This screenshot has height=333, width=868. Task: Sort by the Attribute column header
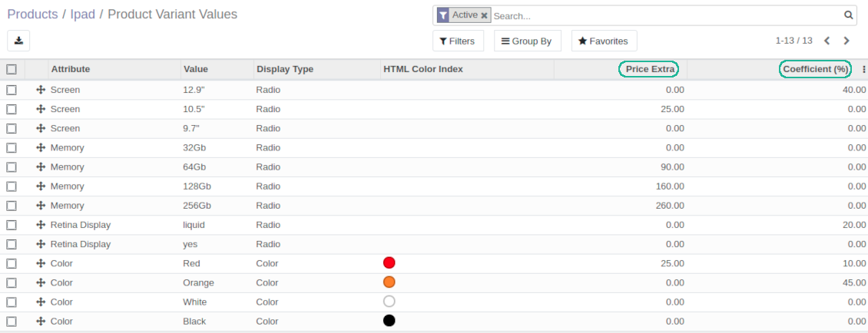point(71,69)
